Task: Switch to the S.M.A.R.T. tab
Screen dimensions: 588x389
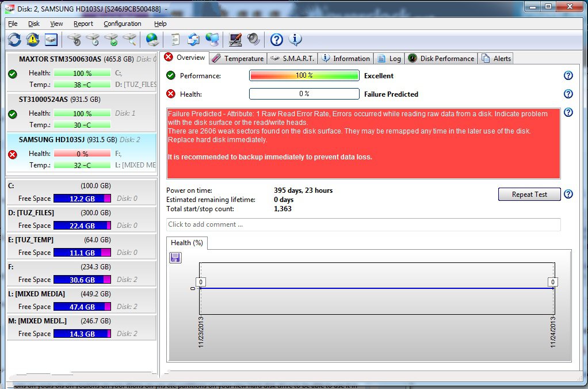Action: coord(292,58)
